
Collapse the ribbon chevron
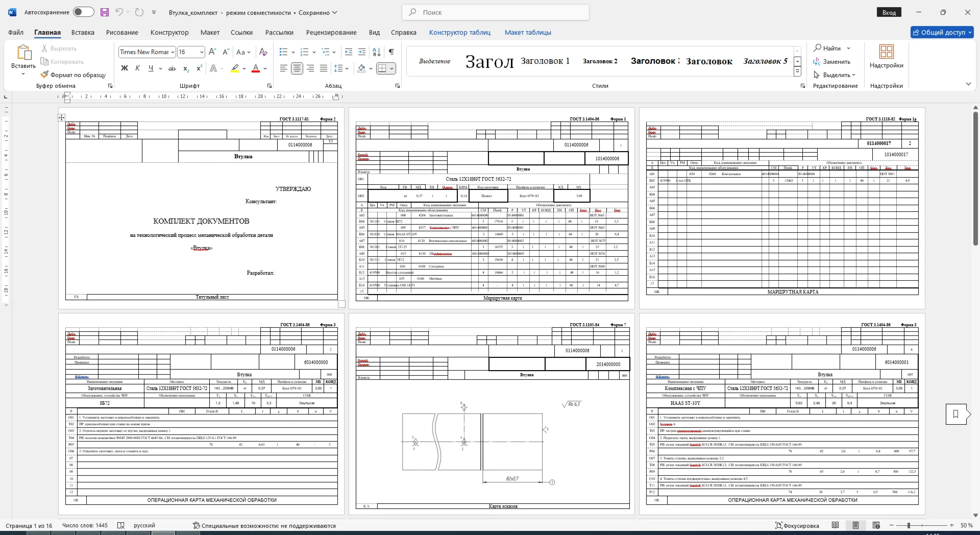968,84
